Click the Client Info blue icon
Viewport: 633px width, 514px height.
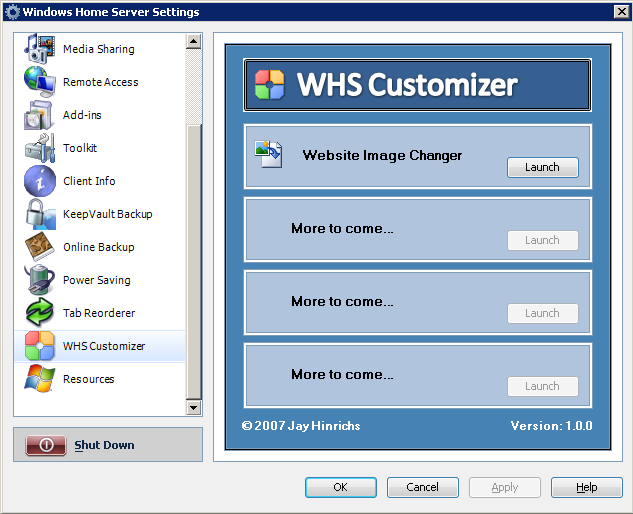coord(40,181)
